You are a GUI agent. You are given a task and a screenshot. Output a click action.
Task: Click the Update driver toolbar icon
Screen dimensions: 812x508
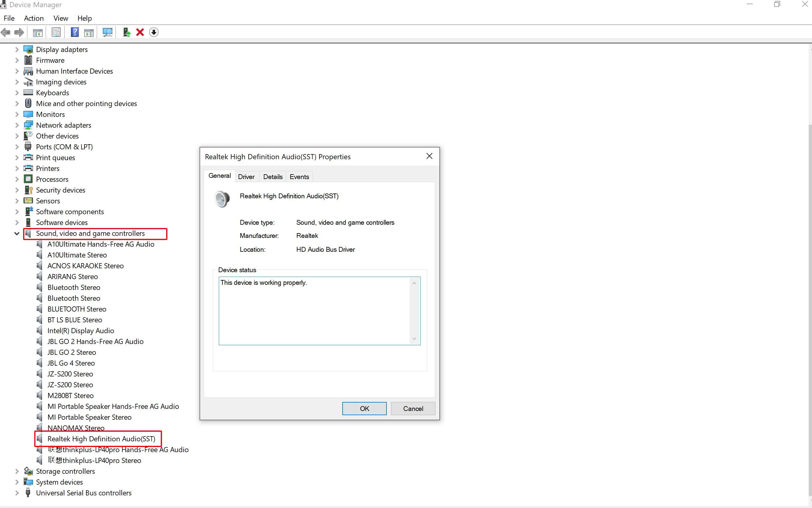(x=126, y=32)
